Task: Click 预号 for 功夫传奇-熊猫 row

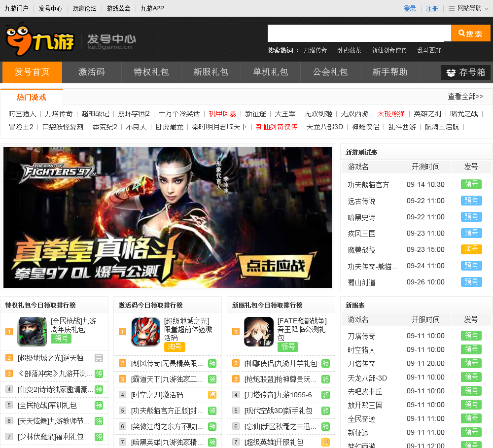Action: (471, 266)
